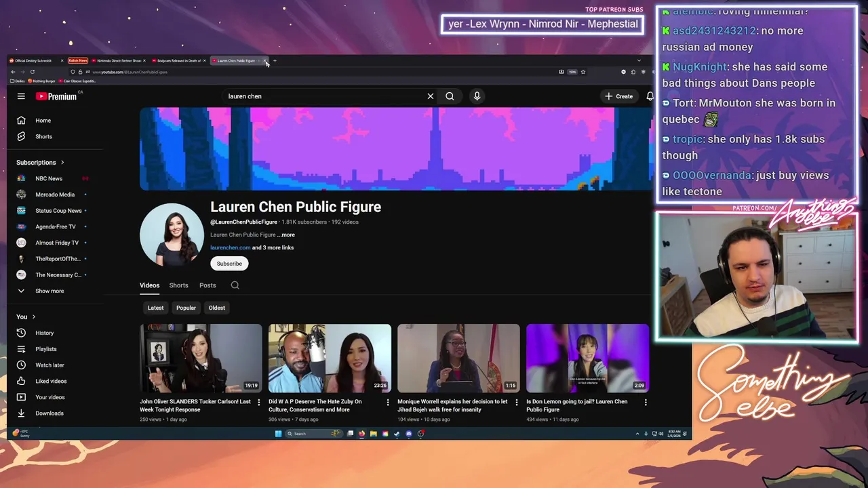The height and width of the screenshot is (488, 868).
Task: Click Lauren Chen channel avatar
Action: tap(172, 235)
